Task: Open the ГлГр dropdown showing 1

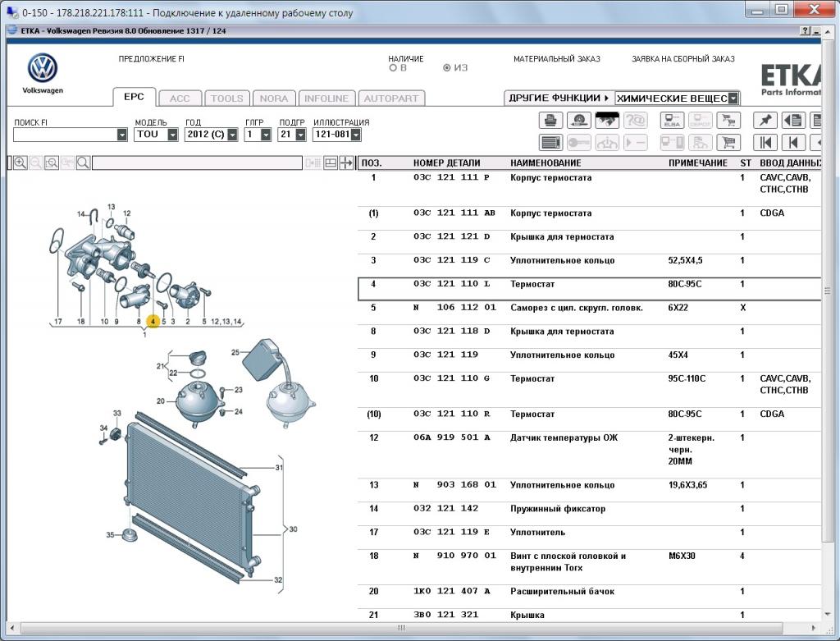Action: pyautogui.click(x=266, y=135)
